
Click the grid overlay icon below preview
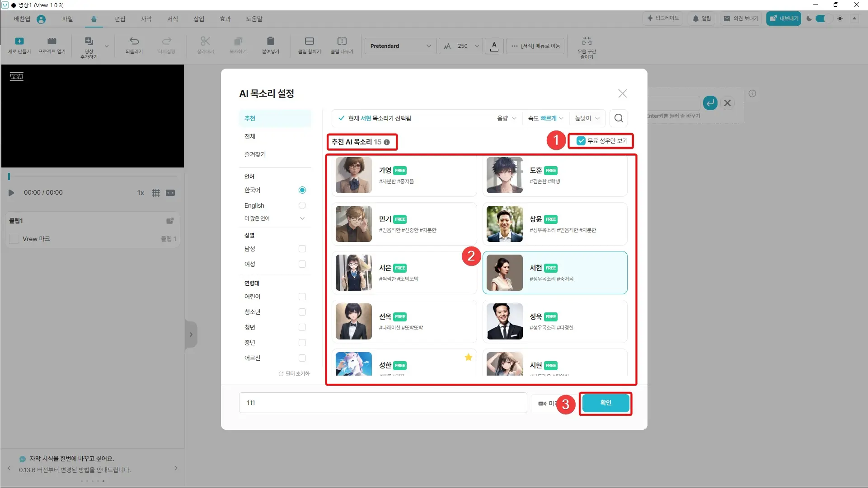pos(155,193)
